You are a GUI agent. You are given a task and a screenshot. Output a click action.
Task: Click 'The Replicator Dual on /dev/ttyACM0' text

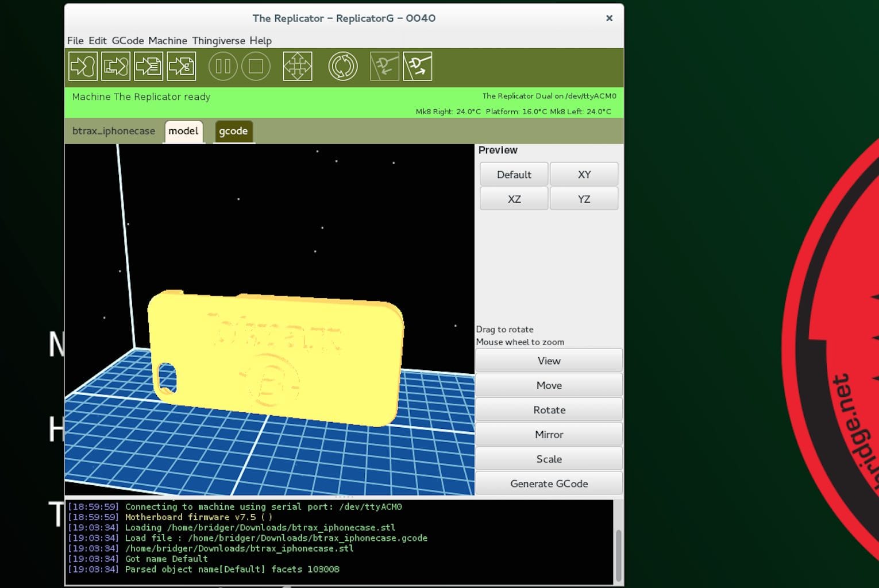(549, 96)
